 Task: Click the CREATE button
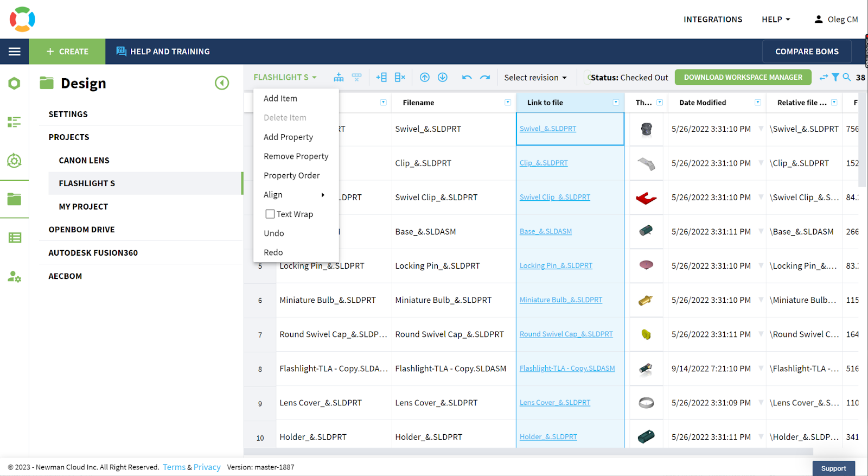click(x=67, y=52)
